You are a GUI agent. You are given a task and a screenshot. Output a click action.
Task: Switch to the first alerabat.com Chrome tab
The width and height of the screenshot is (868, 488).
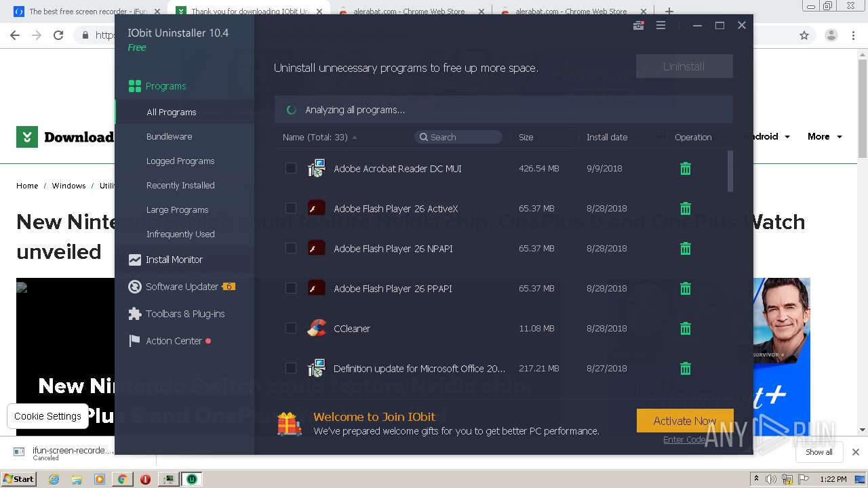pos(411,12)
